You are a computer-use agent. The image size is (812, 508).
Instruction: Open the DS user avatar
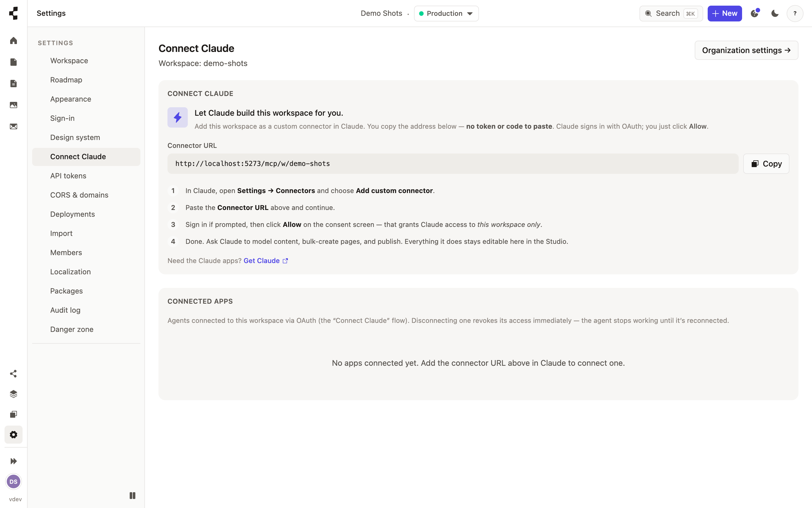pos(14,482)
